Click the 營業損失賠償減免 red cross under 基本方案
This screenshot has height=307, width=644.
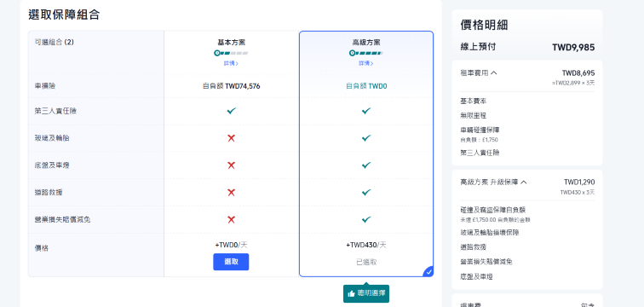point(231,219)
